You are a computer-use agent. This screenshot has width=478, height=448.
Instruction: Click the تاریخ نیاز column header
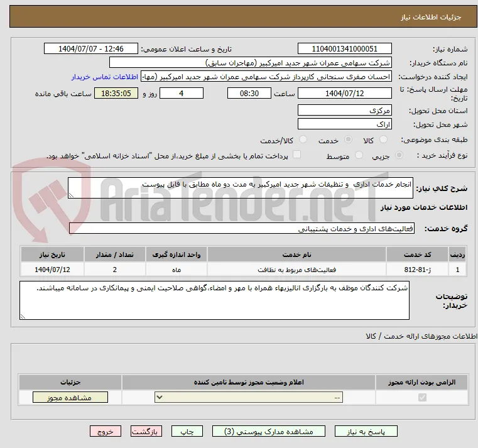coord(52,254)
